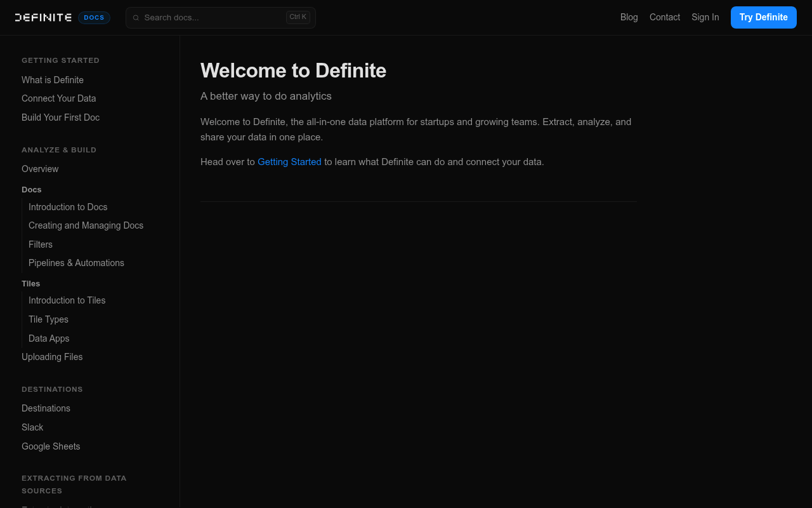The image size is (812, 508).
Task: Open the Contact link in header
Action: (x=665, y=17)
